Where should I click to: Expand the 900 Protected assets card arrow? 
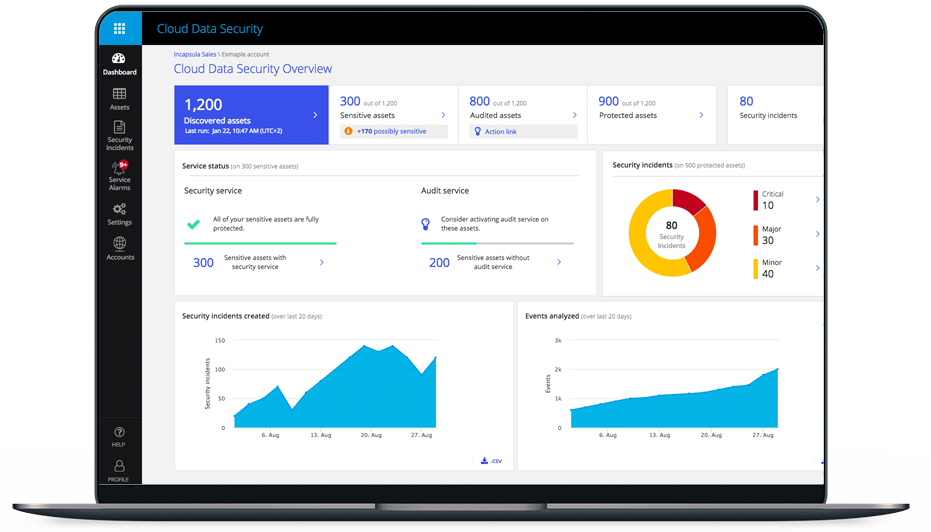click(x=701, y=115)
